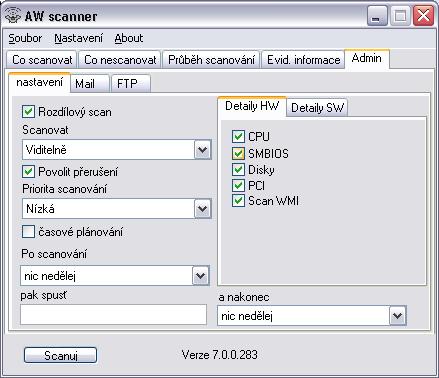Select the FTP sub-tab

tap(131, 83)
